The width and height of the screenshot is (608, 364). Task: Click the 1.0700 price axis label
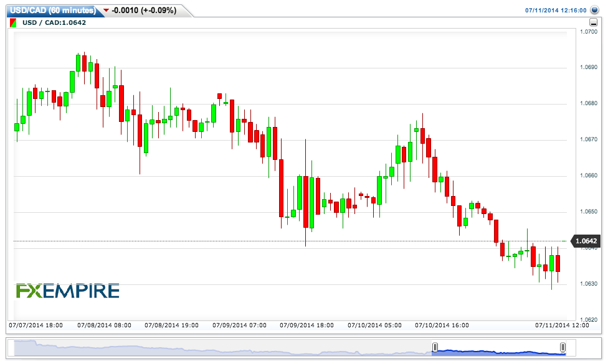(589, 32)
